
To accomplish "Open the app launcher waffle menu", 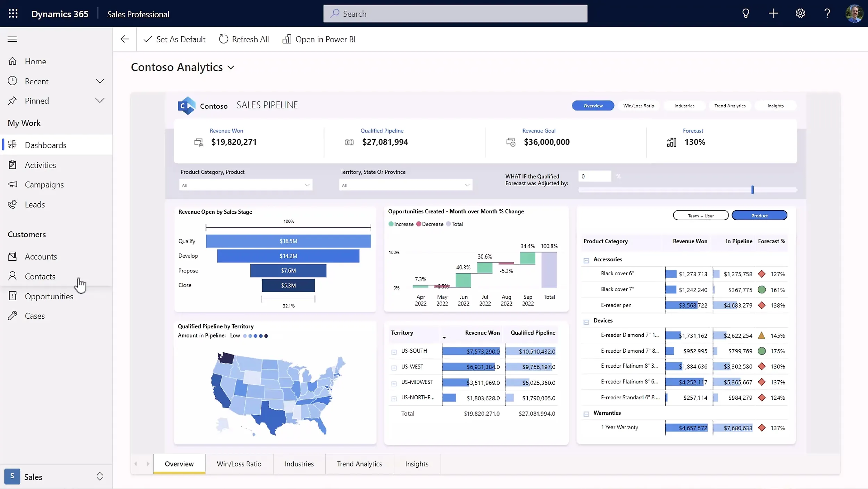I will pos(13,13).
